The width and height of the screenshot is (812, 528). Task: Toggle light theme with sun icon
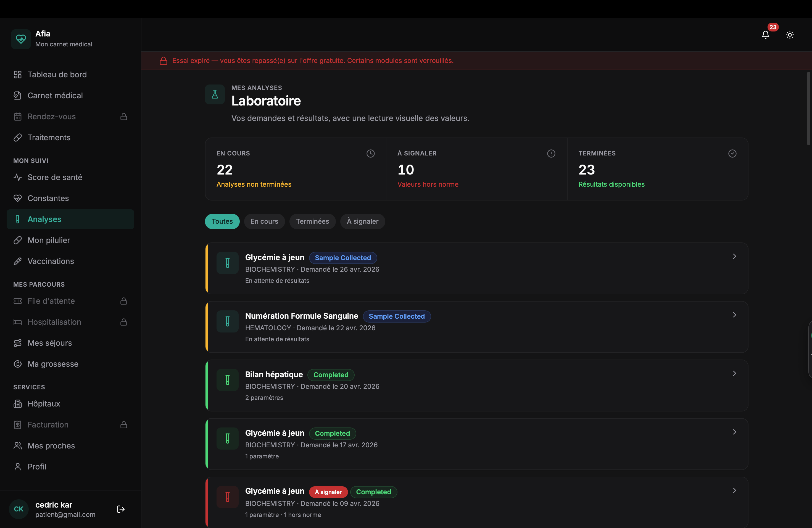[x=790, y=35]
